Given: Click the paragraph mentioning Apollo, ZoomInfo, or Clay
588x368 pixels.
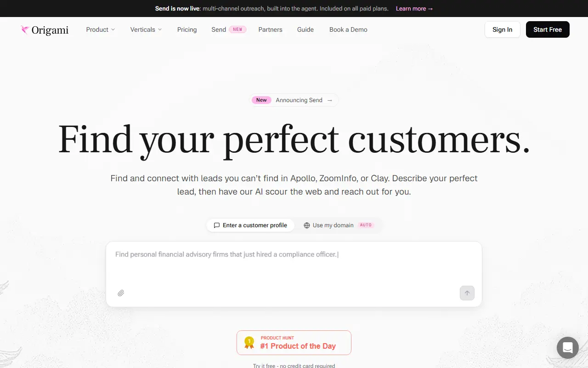Looking at the screenshot, I should coord(294,185).
